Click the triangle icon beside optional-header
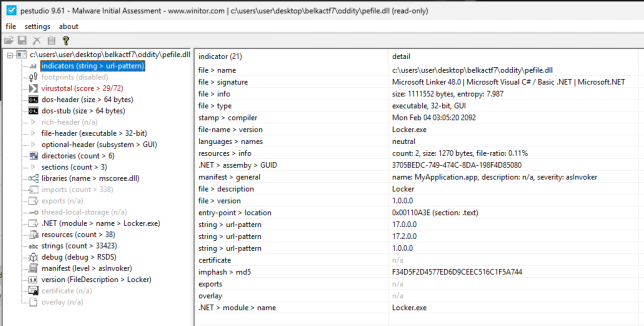644x326 pixels. click(x=33, y=144)
